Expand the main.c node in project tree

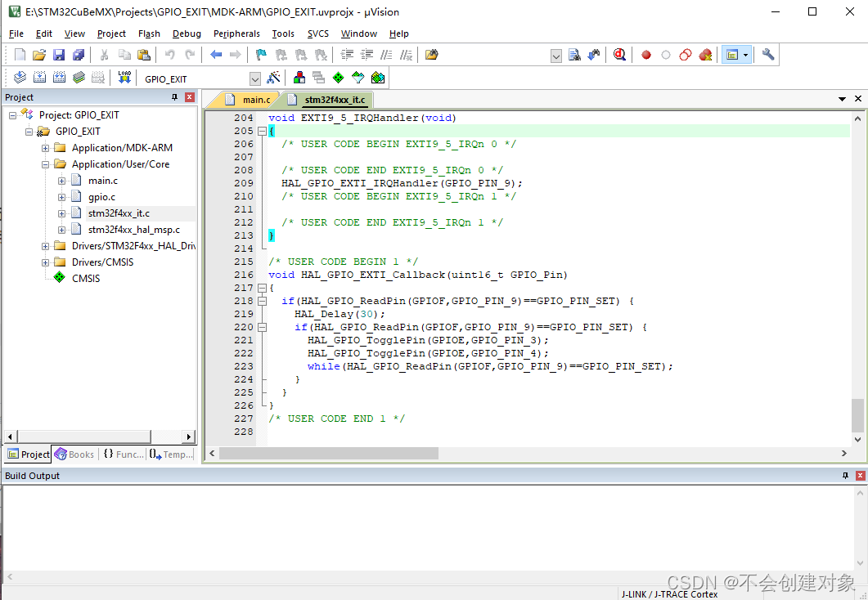pyautogui.click(x=61, y=179)
